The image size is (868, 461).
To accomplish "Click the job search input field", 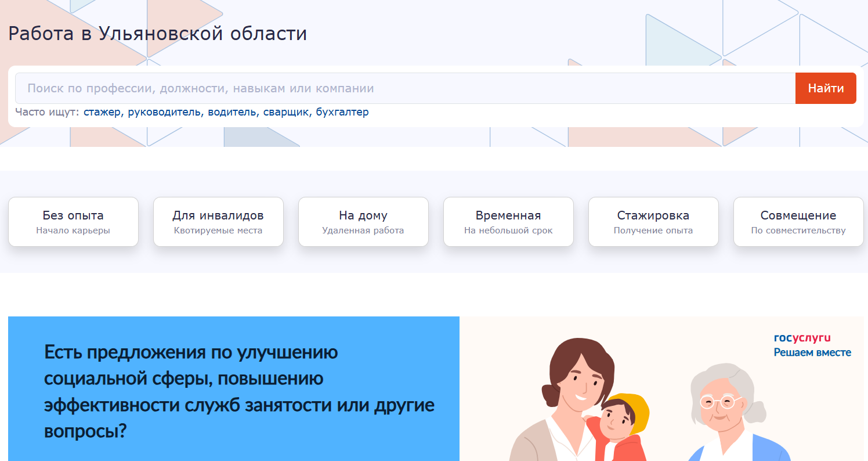I will point(404,88).
